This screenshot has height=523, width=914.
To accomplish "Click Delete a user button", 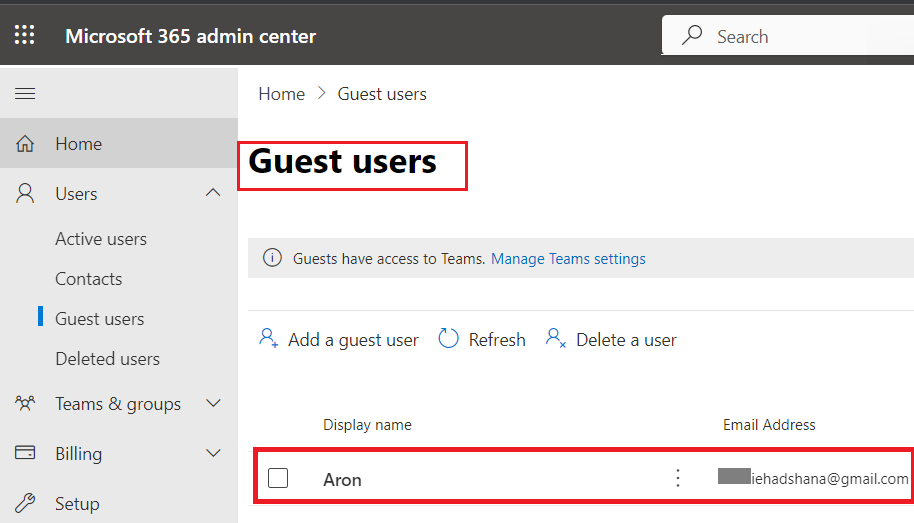I will click(611, 339).
